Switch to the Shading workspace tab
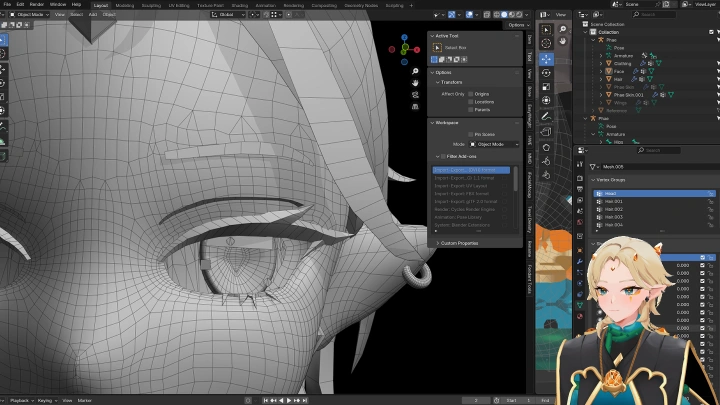 pos(239,6)
